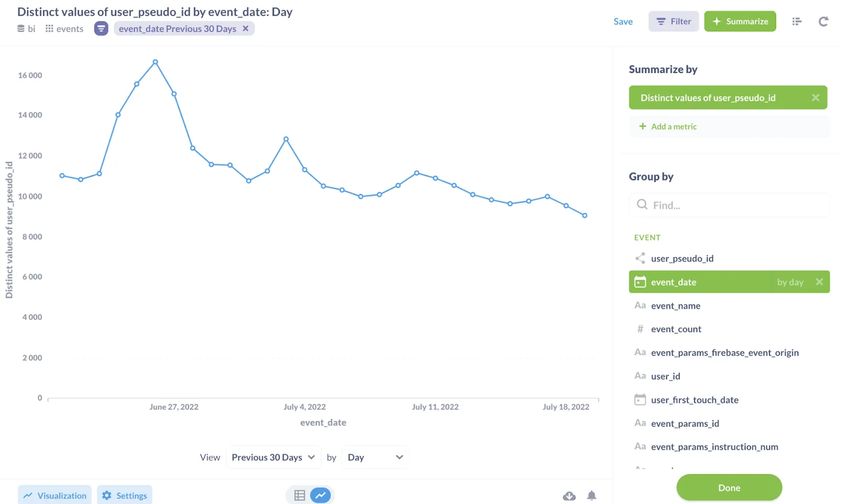Click the Save link
The height and width of the screenshot is (504, 842).
click(x=623, y=22)
